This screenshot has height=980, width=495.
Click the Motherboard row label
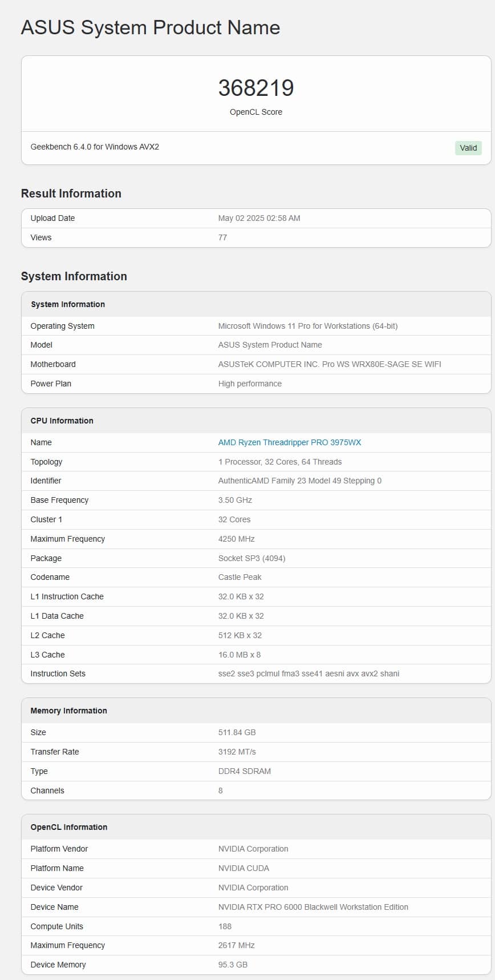click(53, 364)
